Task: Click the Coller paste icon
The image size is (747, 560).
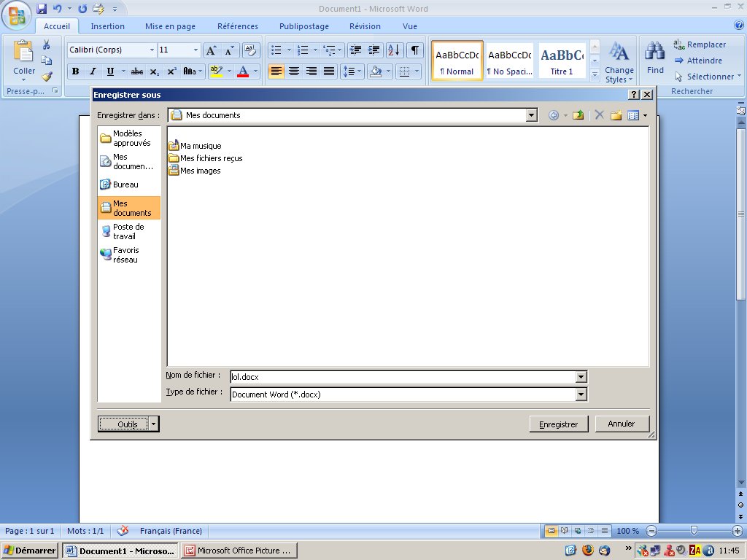Action: [23, 51]
